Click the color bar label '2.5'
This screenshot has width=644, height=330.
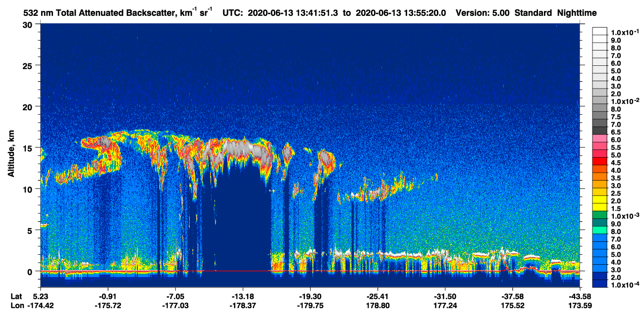coord(616,193)
